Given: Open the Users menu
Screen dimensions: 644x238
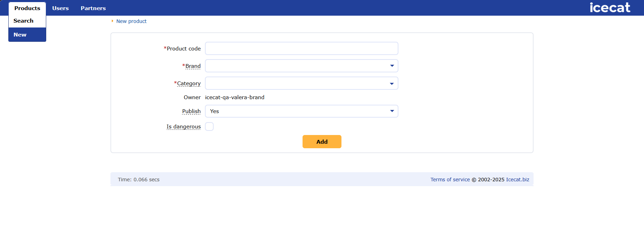Looking at the screenshot, I should coord(60,8).
